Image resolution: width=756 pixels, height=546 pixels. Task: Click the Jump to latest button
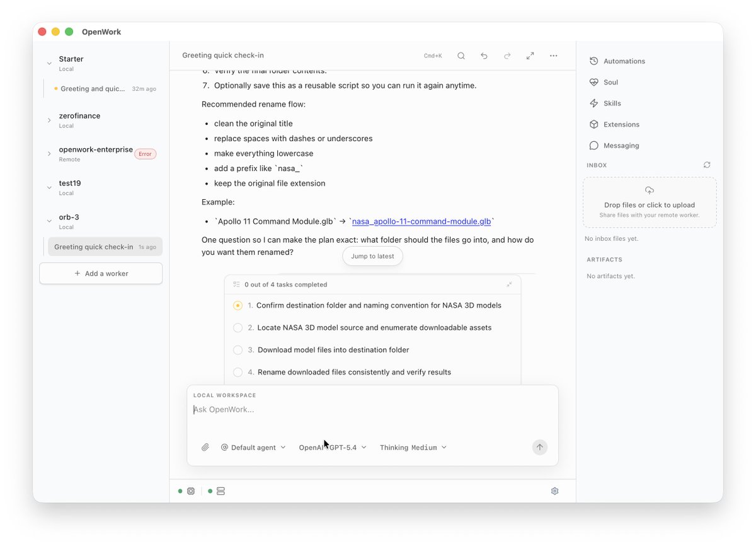(x=372, y=256)
